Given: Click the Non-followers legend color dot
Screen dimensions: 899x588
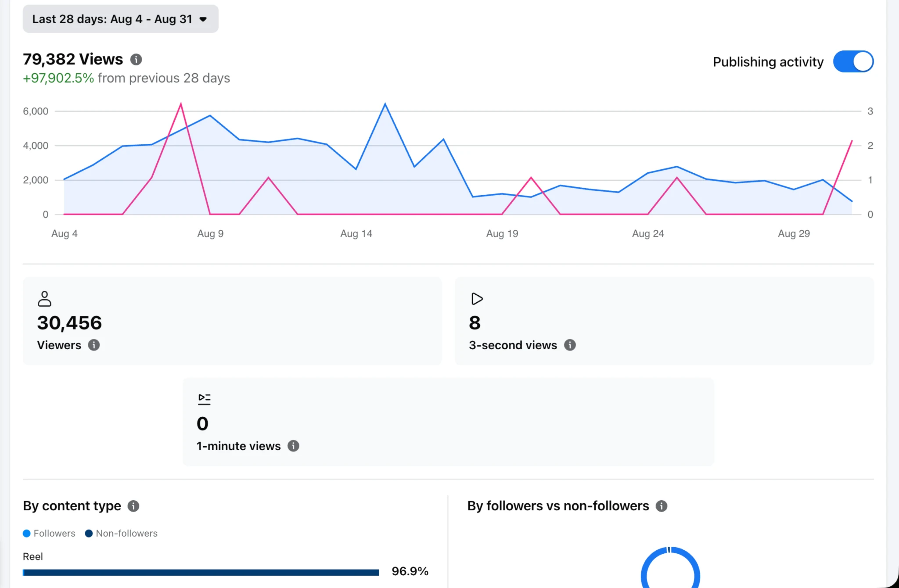Looking at the screenshot, I should pyautogui.click(x=89, y=533).
